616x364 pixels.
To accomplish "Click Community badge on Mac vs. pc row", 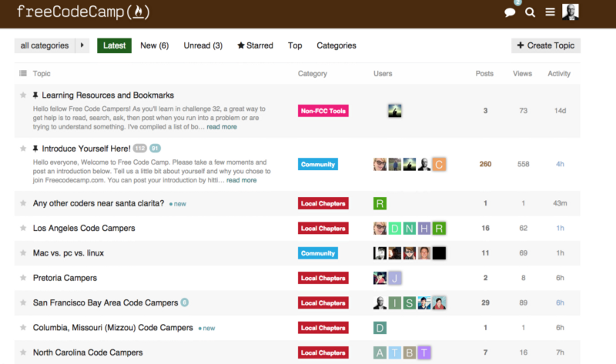I will (318, 253).
